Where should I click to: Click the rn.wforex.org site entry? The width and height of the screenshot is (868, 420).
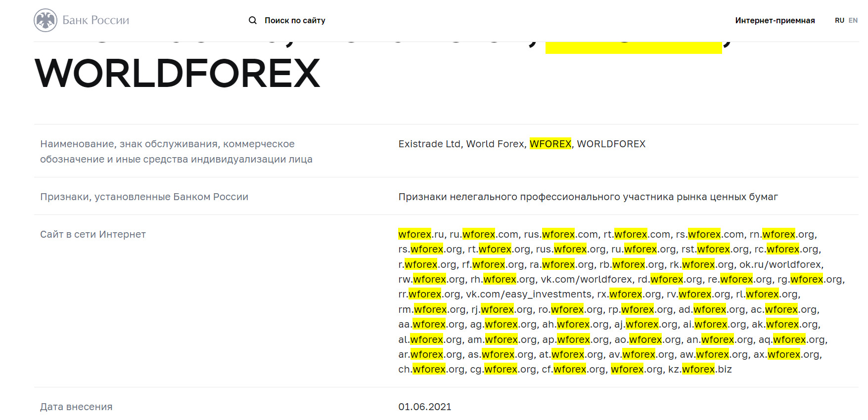coord(782,234)
